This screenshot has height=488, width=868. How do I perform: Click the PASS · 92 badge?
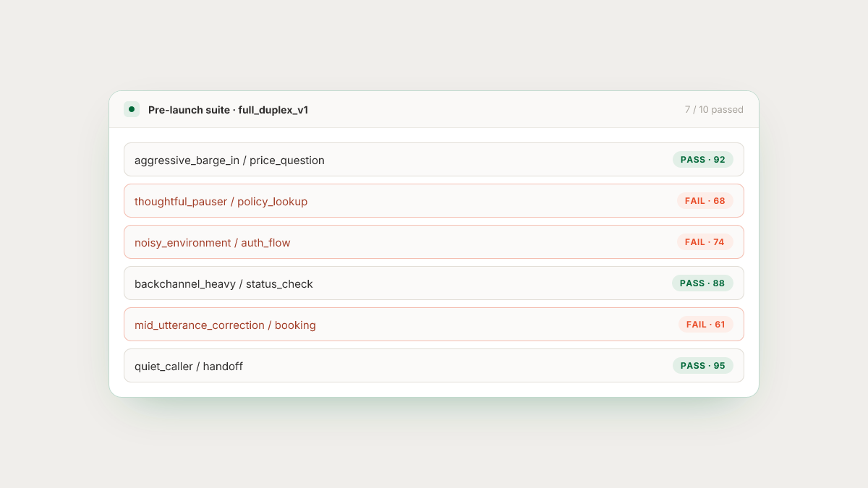pyautogui.click(x=703, y=160)
